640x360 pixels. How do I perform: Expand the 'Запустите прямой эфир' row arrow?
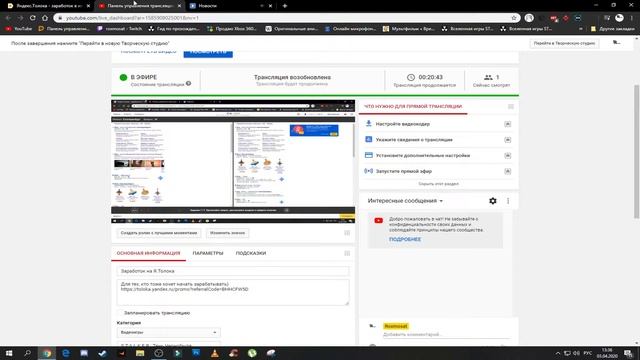pos(507,171)
